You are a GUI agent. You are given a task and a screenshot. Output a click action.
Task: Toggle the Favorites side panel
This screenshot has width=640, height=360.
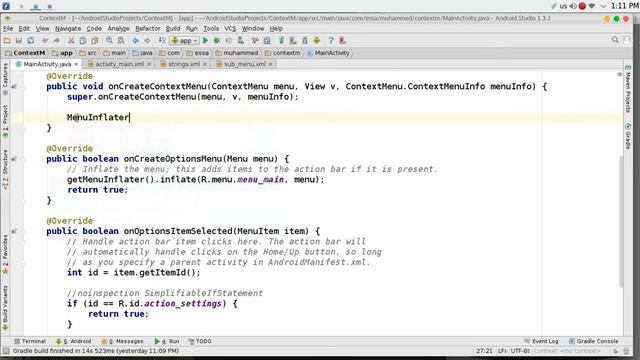5,254
